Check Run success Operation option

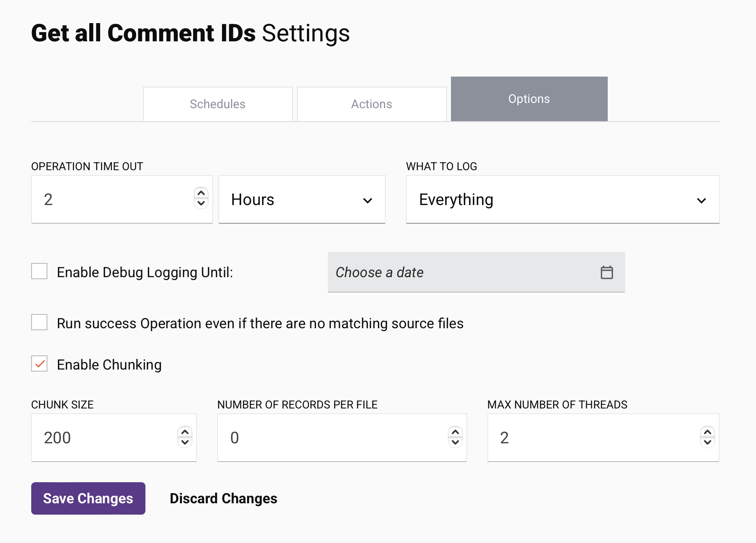[x=39, y=323]
